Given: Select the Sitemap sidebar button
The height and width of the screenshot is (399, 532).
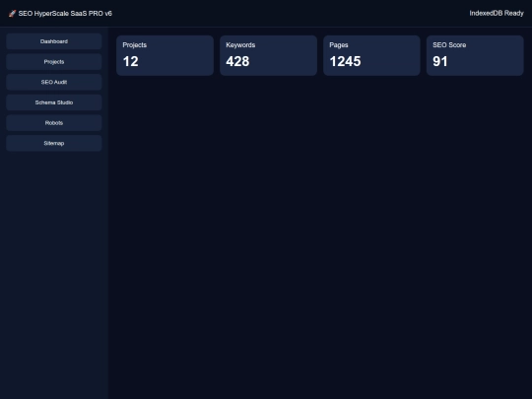Looking at the screenshot, I should (54, 143).
